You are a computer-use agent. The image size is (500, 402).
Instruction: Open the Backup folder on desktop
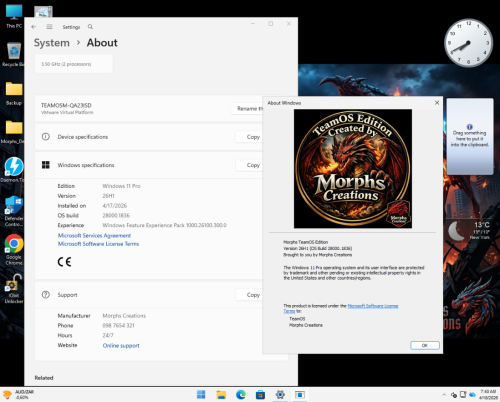[x=14, y=93]
